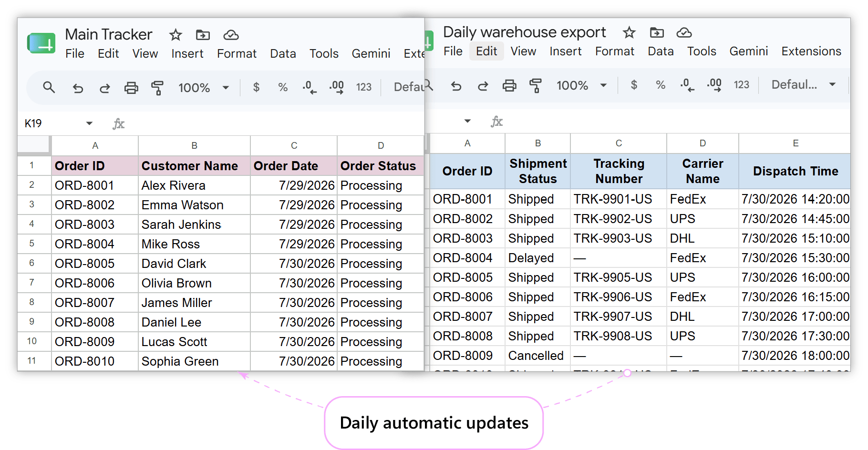Screen dimensions: 868x450
Task: Select the Order Status header cell
Action: [380, 166]
